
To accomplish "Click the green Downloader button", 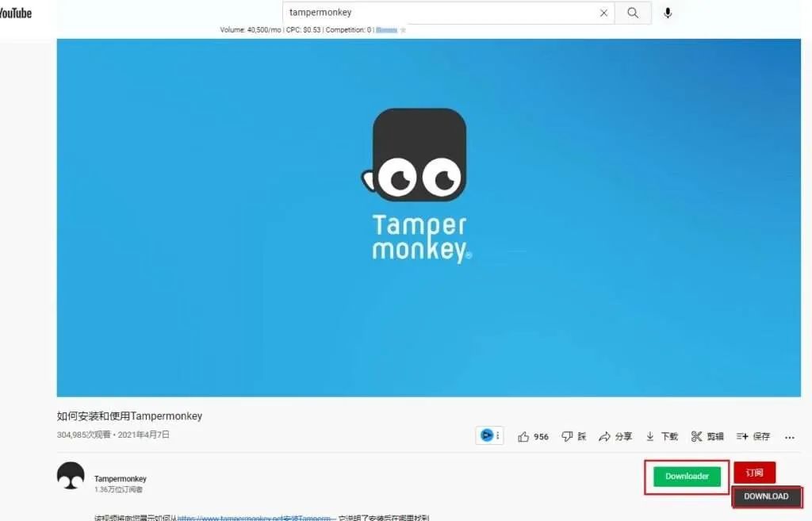I will point(686,477).
